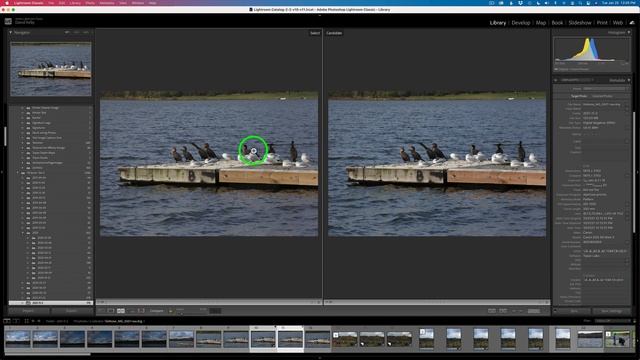Click the Sync Settings button
The height and width of the screenshot is (360, 640).
coord(611,311)
